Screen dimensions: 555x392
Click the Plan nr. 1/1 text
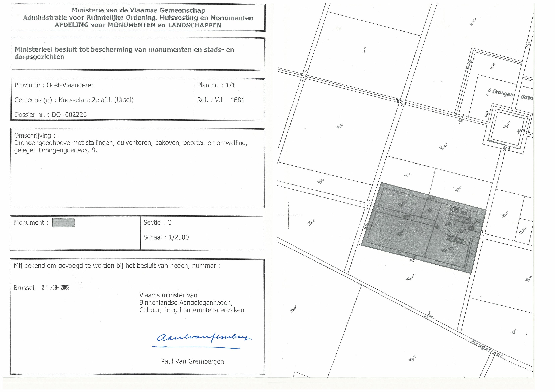click(x=216, y=85)
